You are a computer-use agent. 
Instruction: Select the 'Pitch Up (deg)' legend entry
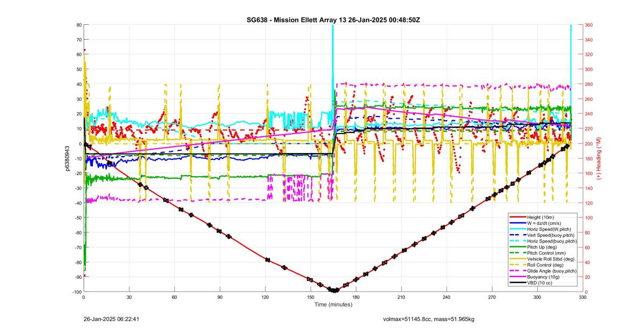pos(543,247)
